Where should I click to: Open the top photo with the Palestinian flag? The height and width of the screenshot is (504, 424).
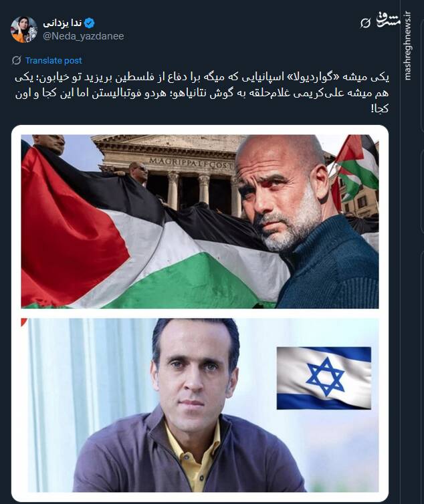pyautogui.click(x=200, y=221)
